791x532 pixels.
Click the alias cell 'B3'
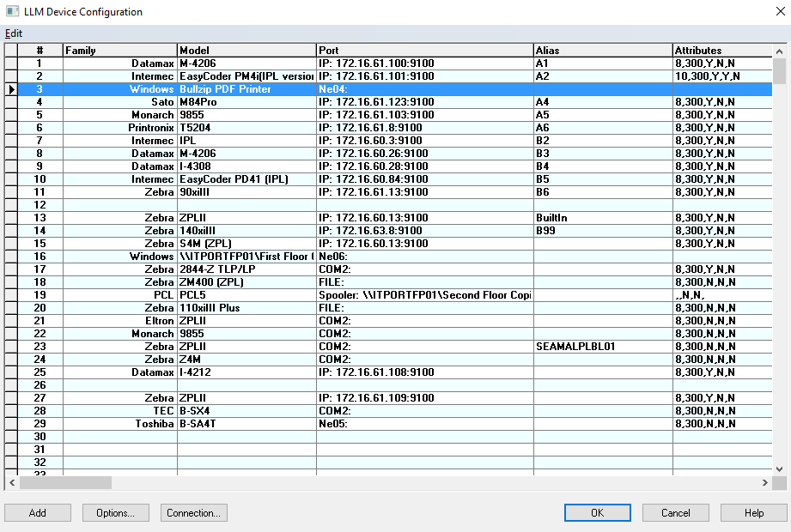coord(603,153)
